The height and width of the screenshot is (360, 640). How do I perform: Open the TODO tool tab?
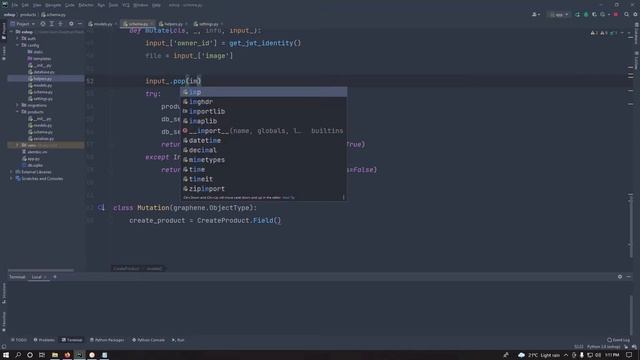pyautogui.click(x=19, y=340)
